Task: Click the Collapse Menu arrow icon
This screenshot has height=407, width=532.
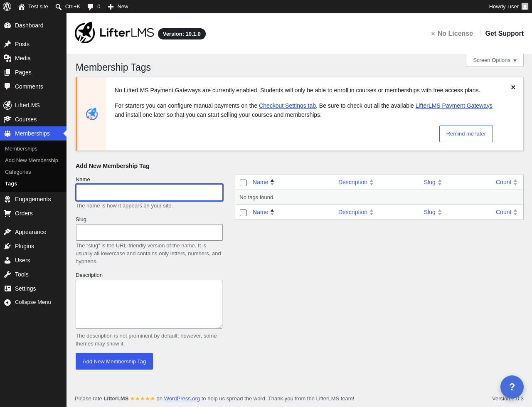Action: click(7, 302)
